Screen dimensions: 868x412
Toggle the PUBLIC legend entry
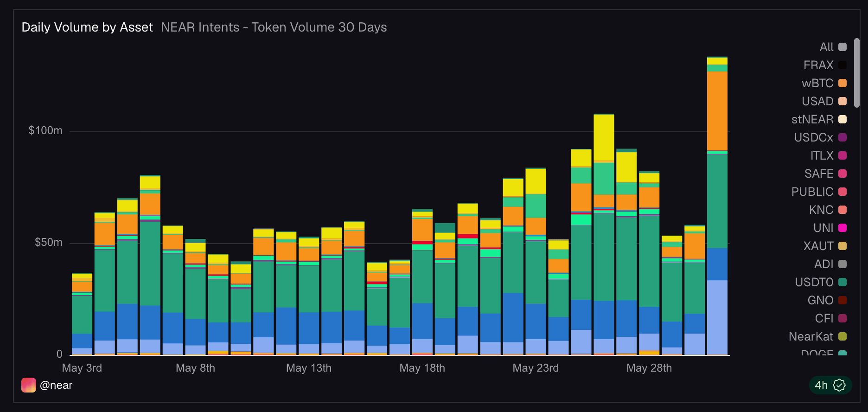point(819,192)
